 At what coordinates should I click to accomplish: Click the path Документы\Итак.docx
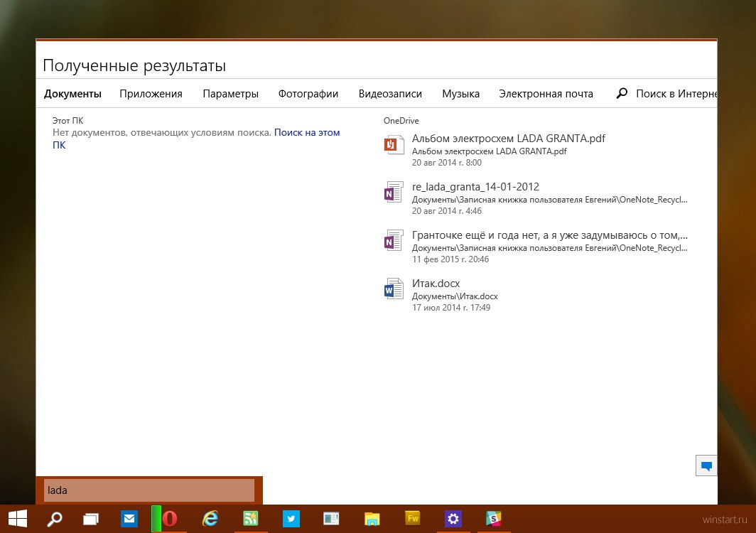pos(455,296)
